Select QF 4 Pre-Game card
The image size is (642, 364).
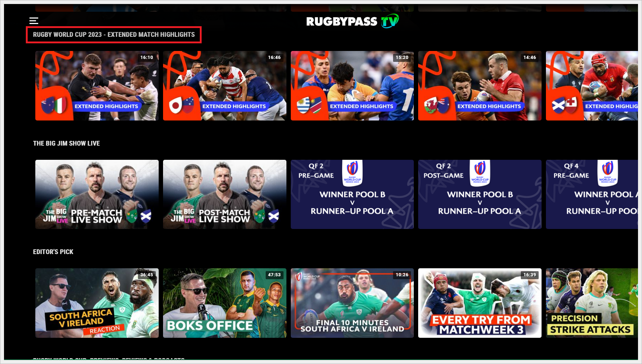tap(592, 194)
